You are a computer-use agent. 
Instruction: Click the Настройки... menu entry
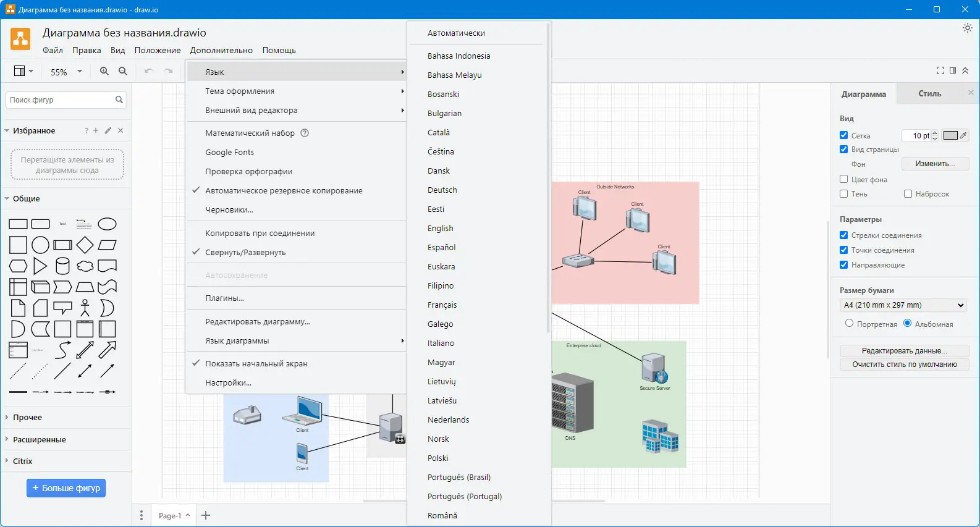(297, 382)
